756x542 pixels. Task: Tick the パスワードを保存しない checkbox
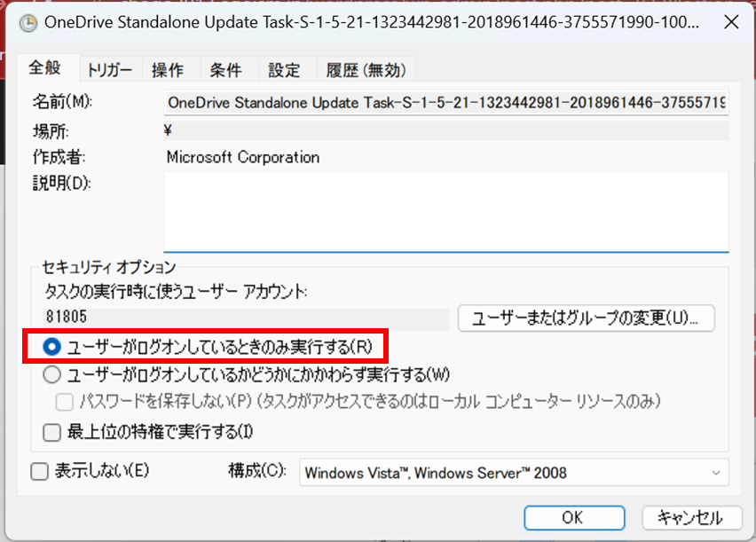coord(65,402)
